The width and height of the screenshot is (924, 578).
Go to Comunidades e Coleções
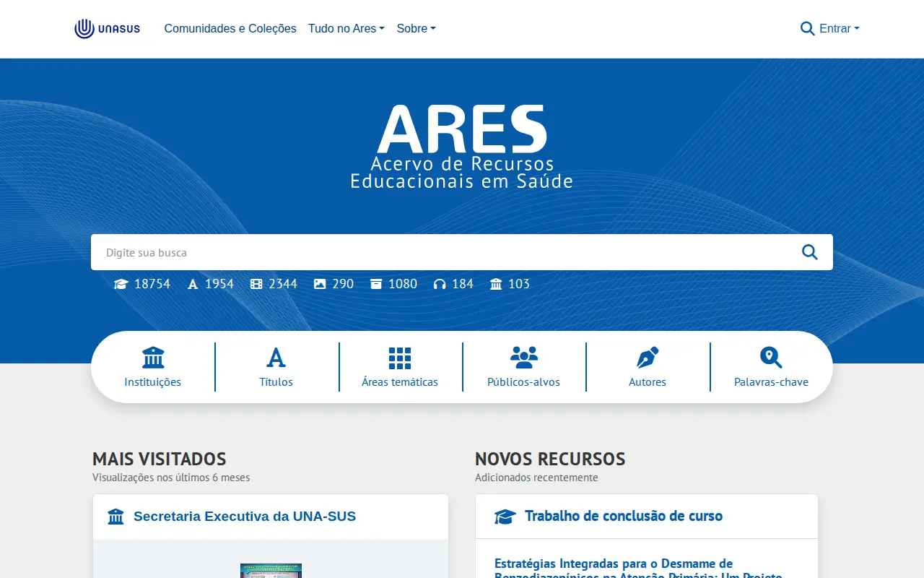click(x=230, y=29)
